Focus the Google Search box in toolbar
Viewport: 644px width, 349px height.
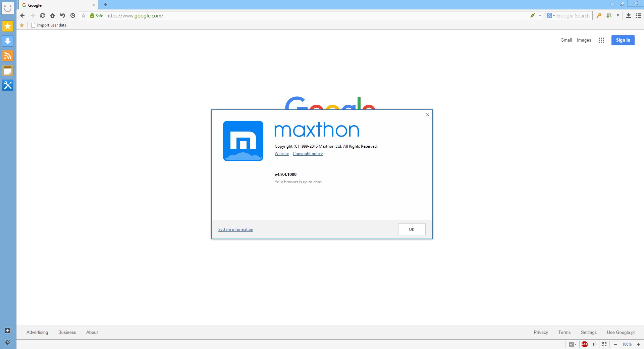point(574,15)
